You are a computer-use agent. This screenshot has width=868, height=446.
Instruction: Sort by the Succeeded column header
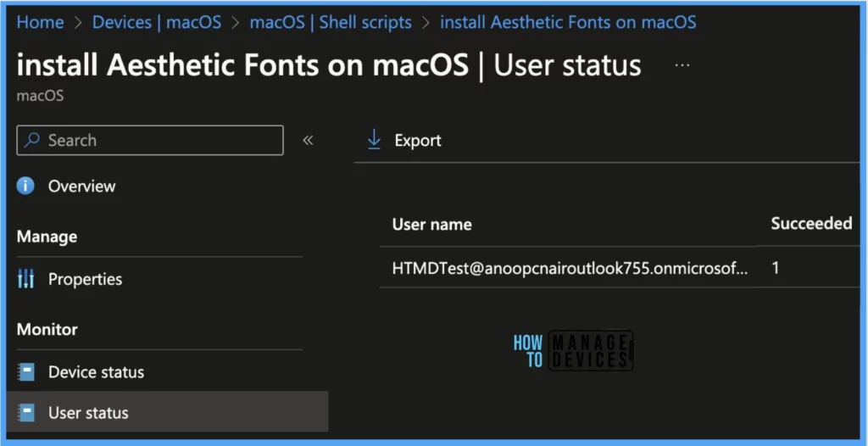811,223
